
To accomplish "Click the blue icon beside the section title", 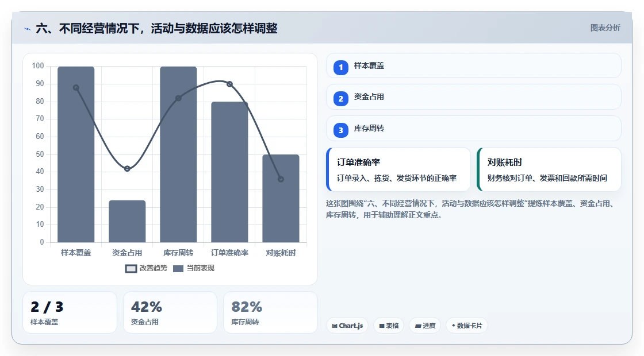I will [x=28, y=29].
